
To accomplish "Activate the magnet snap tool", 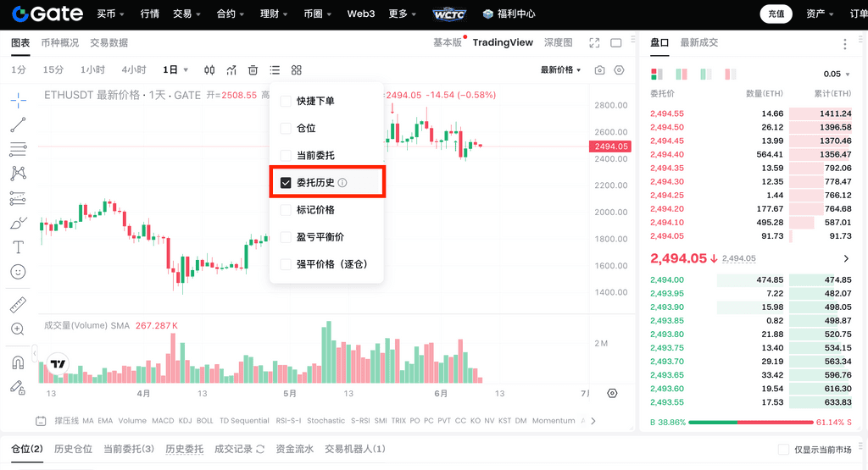I will (18, 362).
